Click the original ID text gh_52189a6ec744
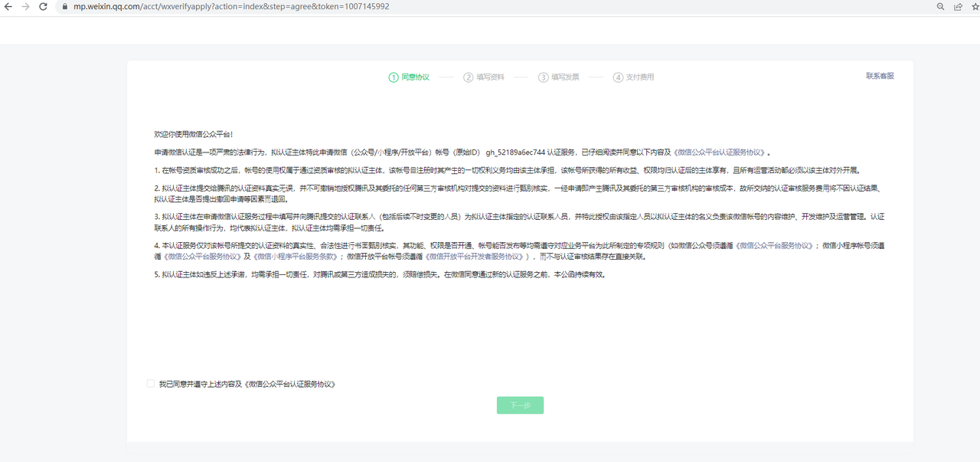The height and width of the screenshot is (462, 980). point(516,152)
